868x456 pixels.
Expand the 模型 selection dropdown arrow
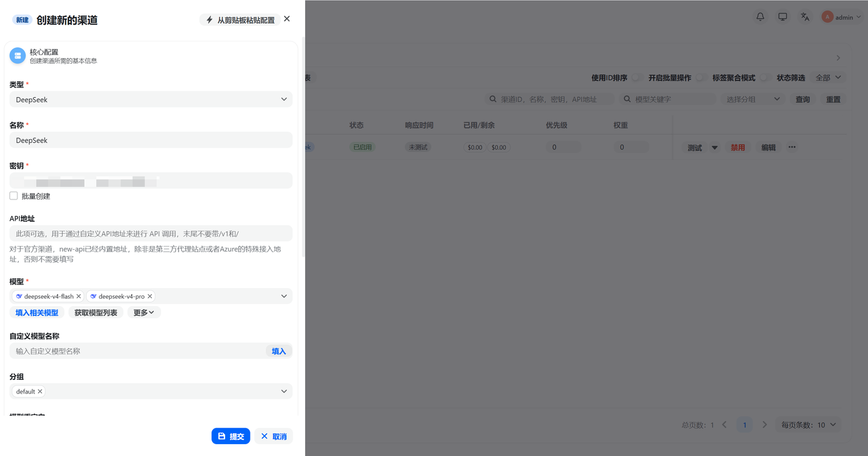(284, 296)
